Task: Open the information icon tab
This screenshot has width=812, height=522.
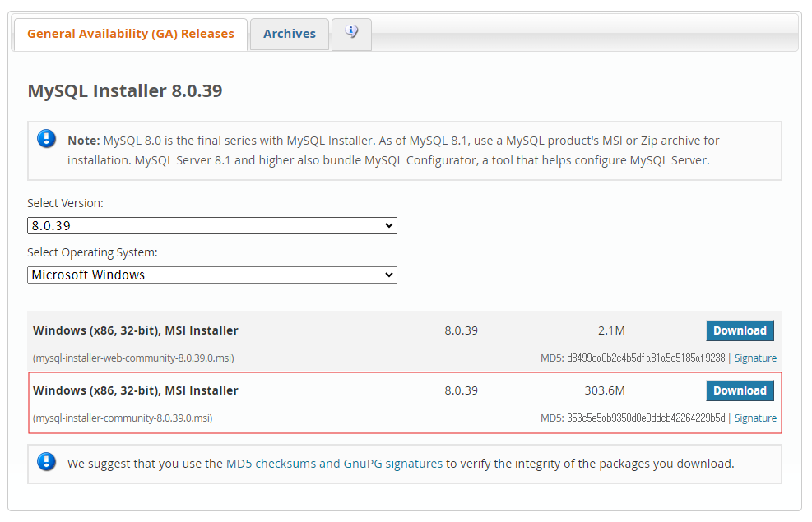Action: pos(351,35)
